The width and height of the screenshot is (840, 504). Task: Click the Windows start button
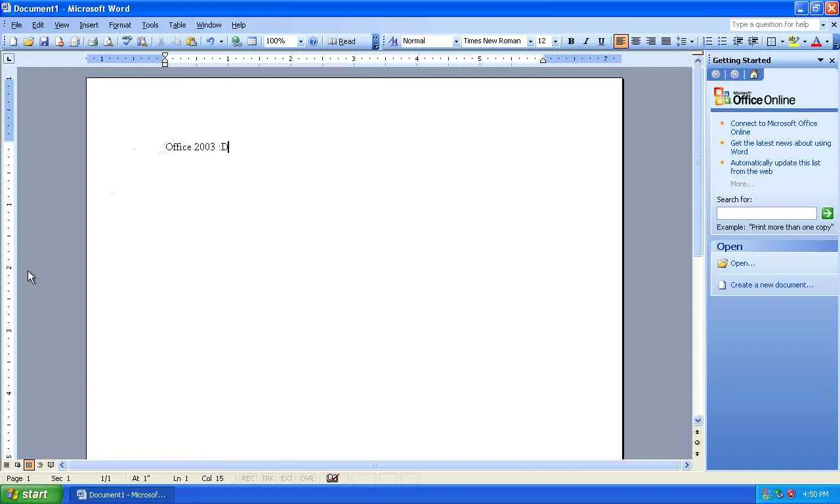pyautogui.click(x=31, y=494)
